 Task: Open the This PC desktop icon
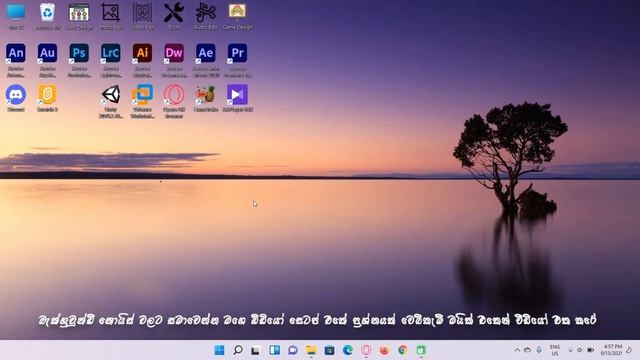tap(16, 16)
